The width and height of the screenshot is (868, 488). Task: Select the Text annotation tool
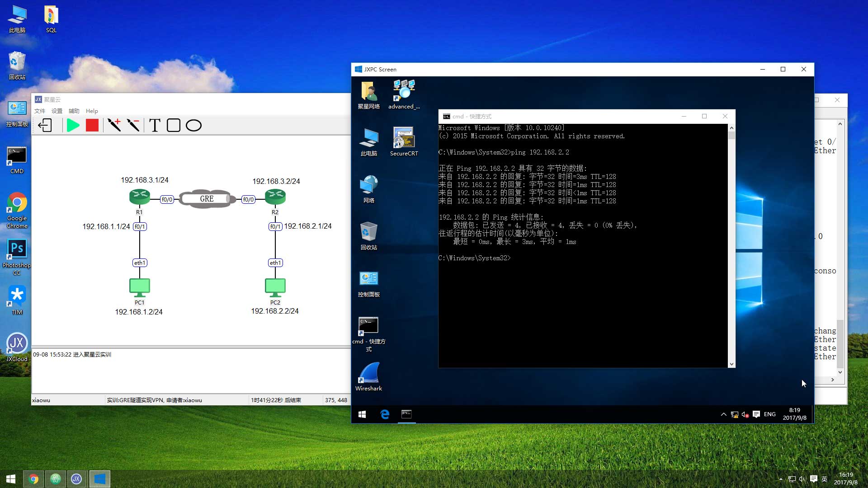click(x=155, y=125)
